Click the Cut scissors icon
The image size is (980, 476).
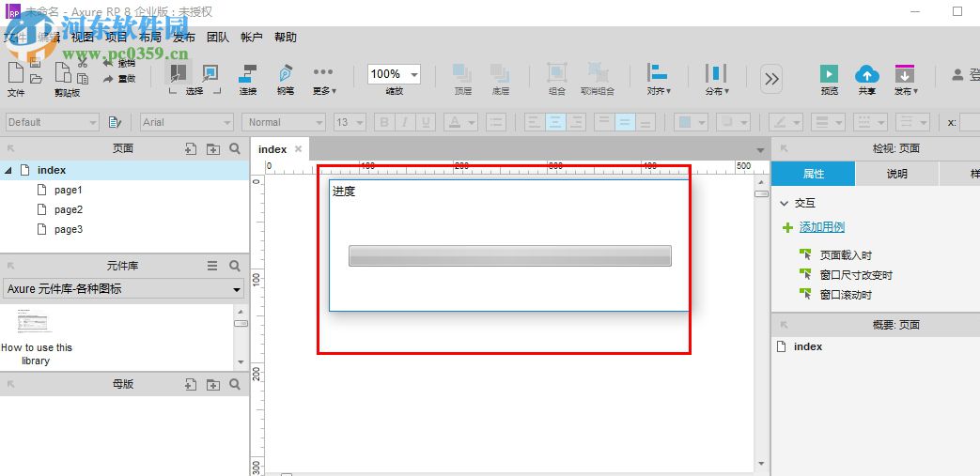coord(83,63)
